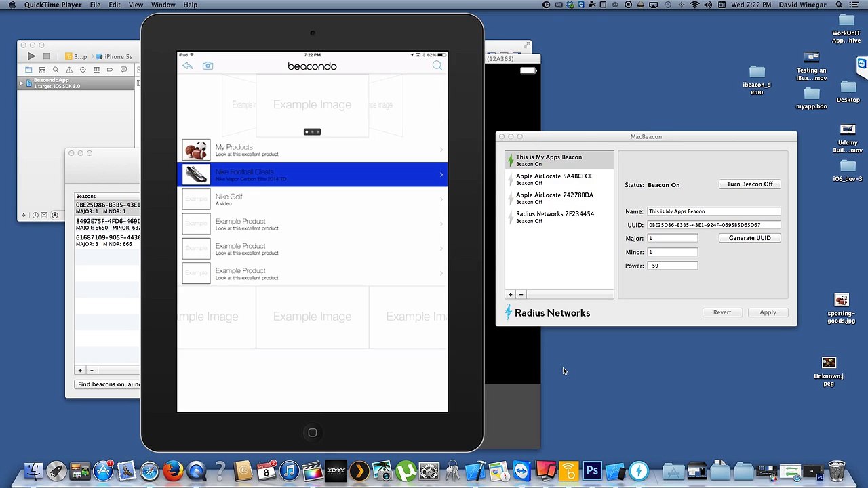Click the Apply button in MacBeacon
Viewport: 868px width, 488px height.
768,312
